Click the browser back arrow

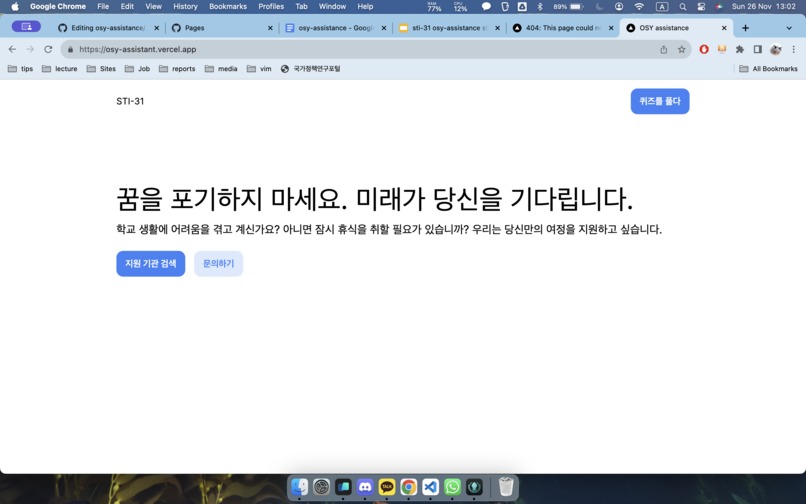pyautogui.click(x=12, y=49)
